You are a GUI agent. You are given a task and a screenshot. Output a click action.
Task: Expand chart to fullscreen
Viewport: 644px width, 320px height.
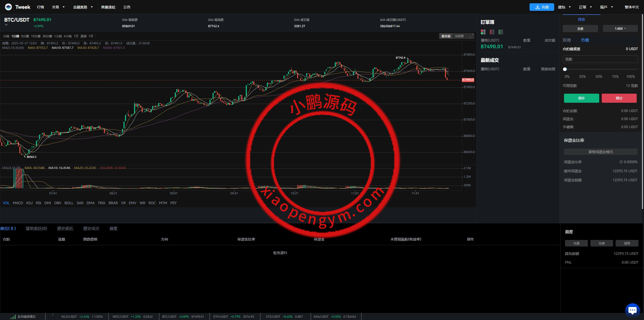[471, 36]
